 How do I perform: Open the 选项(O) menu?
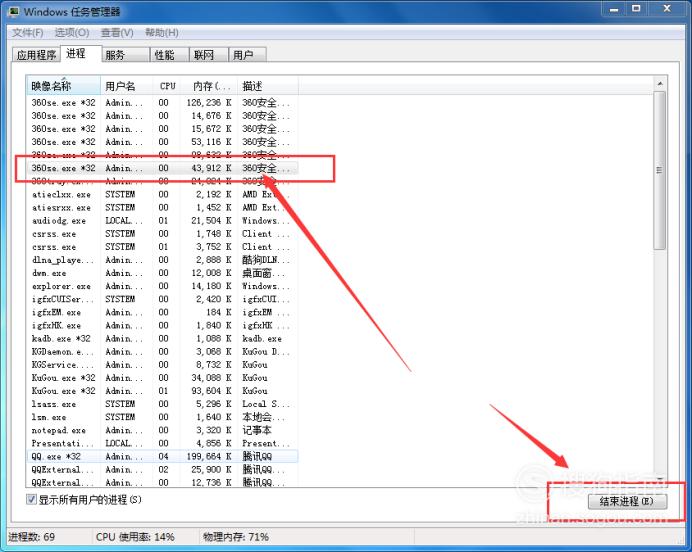tap(72, 33)
